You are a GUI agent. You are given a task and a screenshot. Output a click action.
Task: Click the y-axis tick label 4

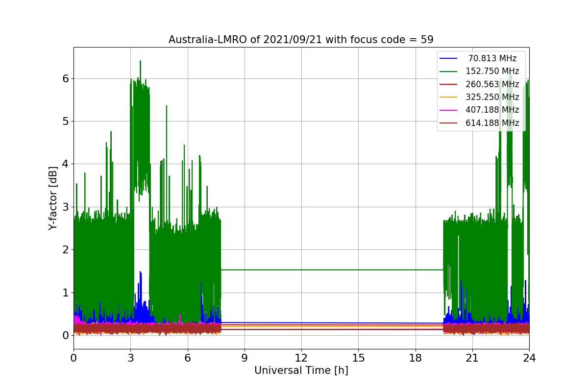(x=66, y=164)
